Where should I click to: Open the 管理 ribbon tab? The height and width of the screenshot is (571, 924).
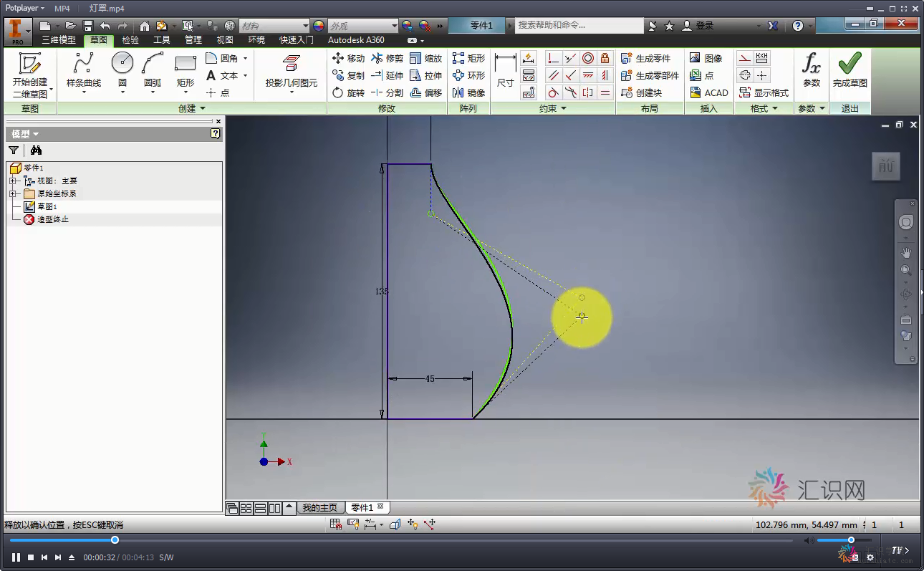193,40
